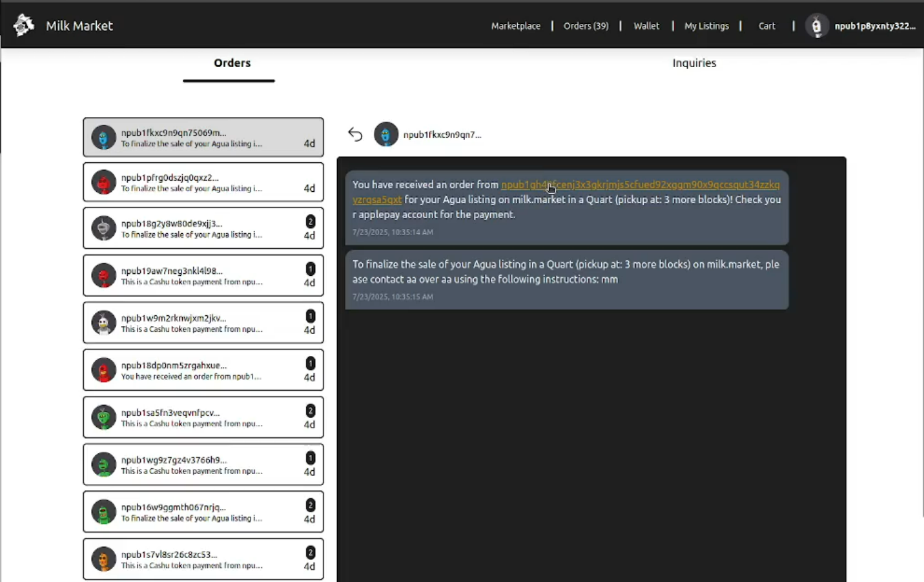Viewport: 924px width, 582px height.
Task: Open My Listings in navbar
Action: point(706,26)
